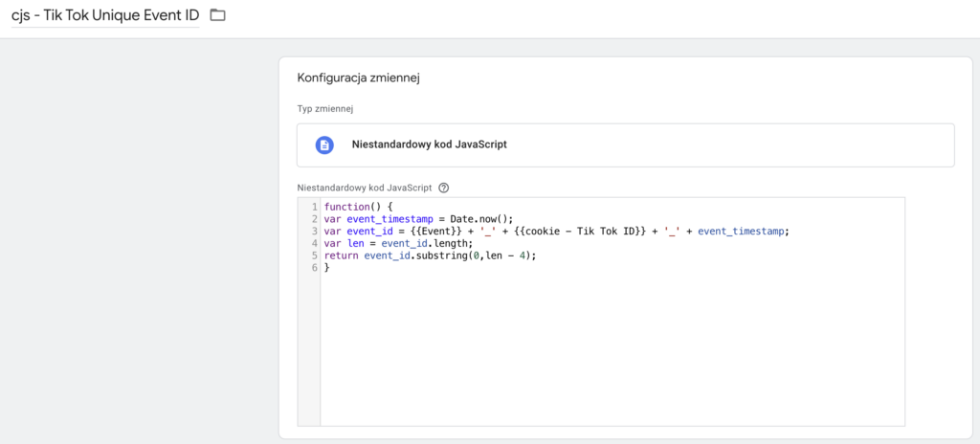Open help icon beside Niestandardowy kod JavaScript label

443,188
